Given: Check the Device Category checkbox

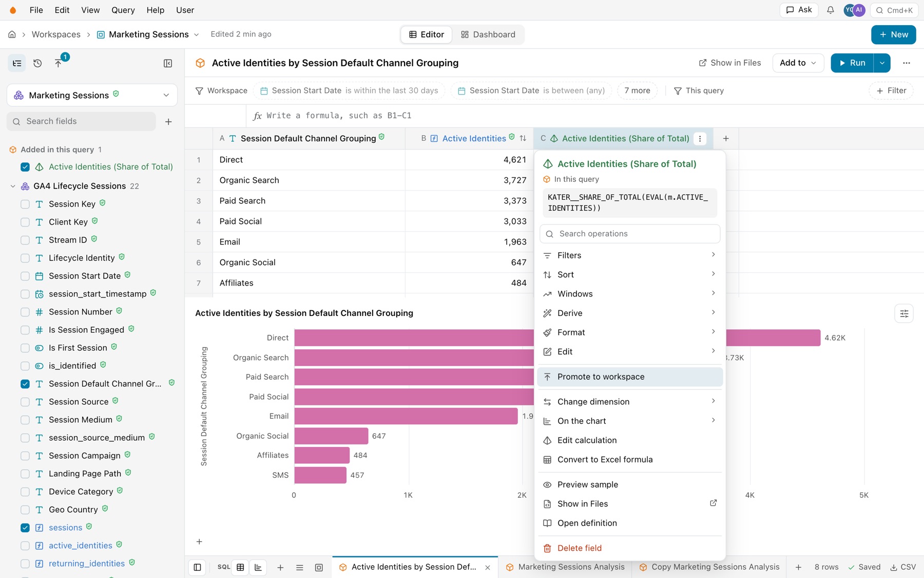Looking at the screenshot, I should click(x=25, y=492).
